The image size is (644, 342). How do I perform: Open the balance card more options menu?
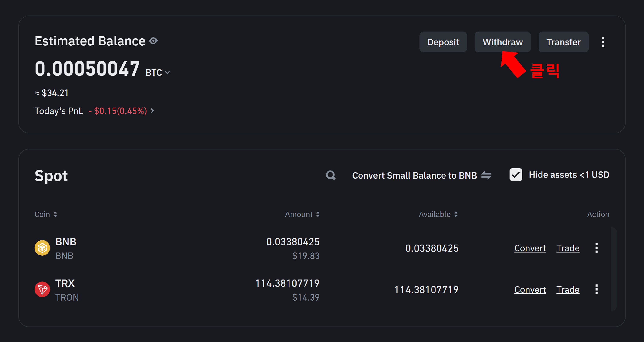603,42
